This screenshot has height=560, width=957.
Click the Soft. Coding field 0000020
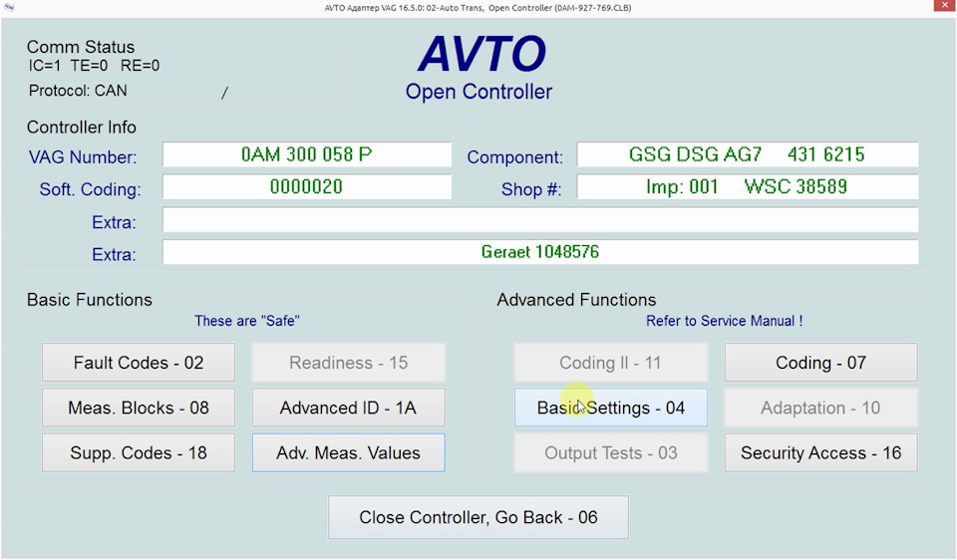[307, 186]
